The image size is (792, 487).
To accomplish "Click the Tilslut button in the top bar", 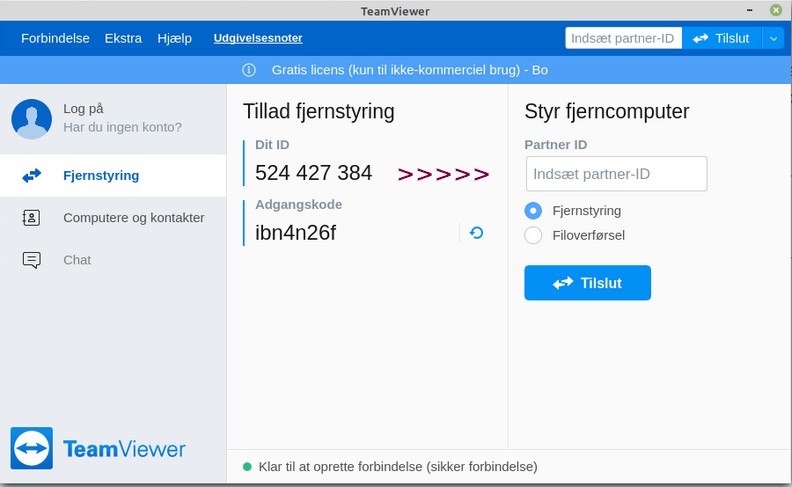I will (x=721, y=38).
